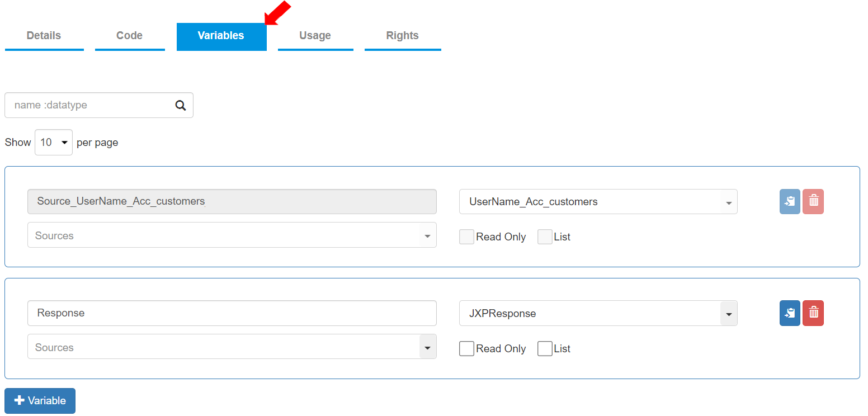Click trash icon for Source_UserName_Acc_customers variable
Screen dimensions: 868x416
[813, 201]
